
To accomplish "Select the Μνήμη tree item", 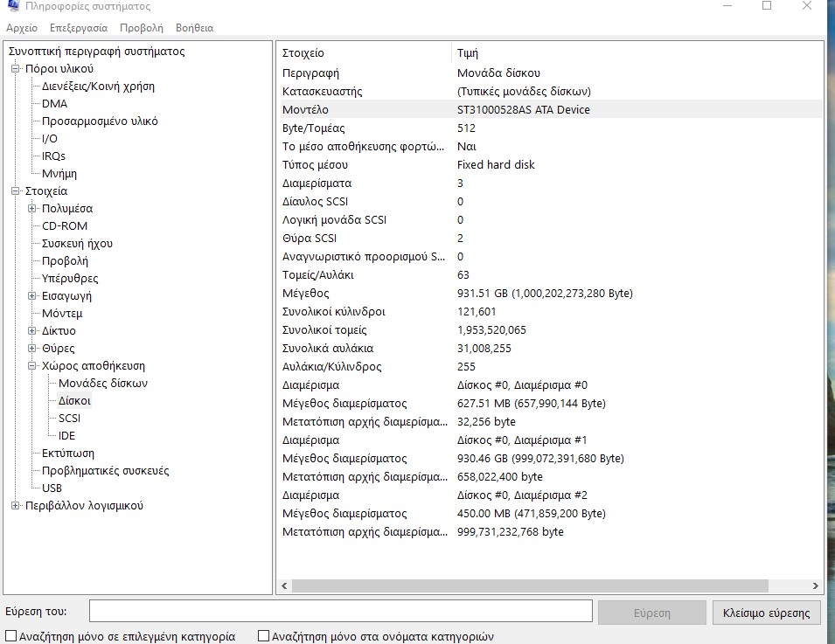I will (x=59, y=174).
